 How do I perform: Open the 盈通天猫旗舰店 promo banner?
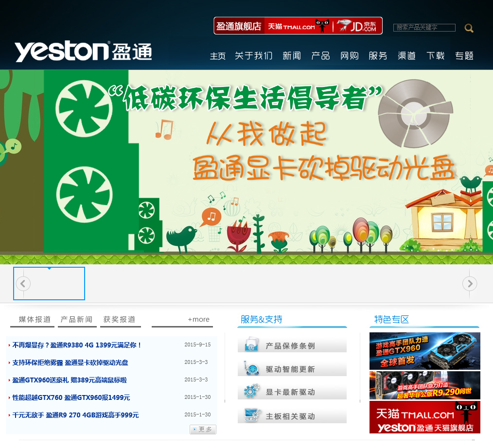425,417
